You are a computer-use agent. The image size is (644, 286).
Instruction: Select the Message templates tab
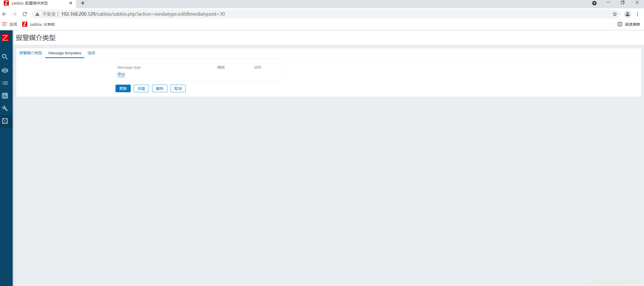click(65, 53)
